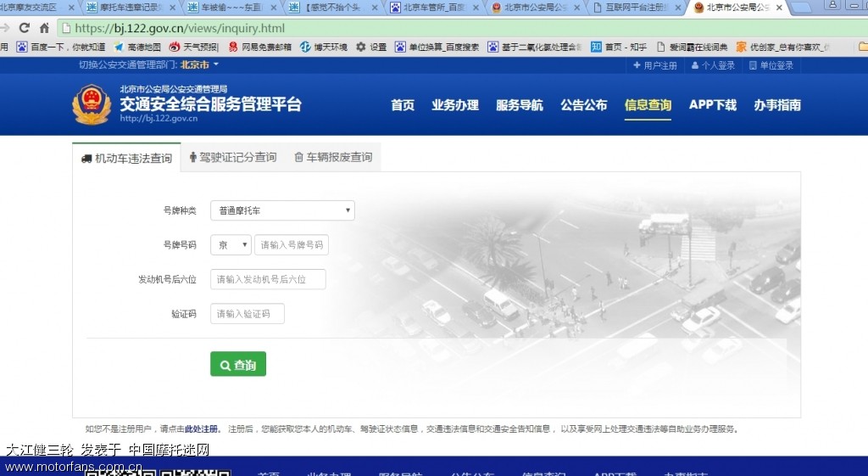Click into the 验证码 captcha field
Viewport: 868px width, 476px height.
click(x=248, y=314)
